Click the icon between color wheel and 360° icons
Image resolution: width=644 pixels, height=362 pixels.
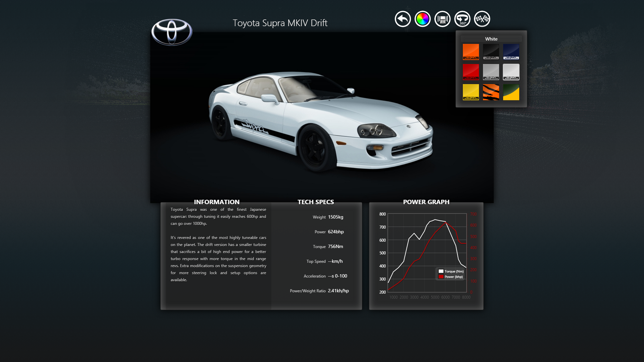point(442,19)
